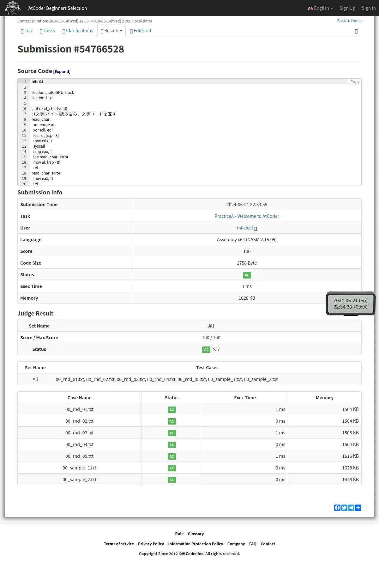Click AC status badge for 00_sample_2.txt
Screen dimensions: 379x588
tap(172, 480)
